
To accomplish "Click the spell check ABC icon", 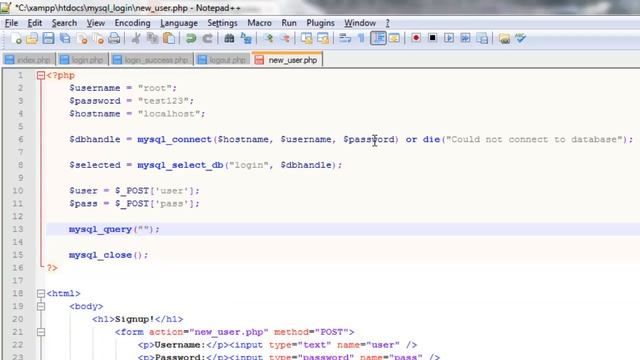I will 520,38.
